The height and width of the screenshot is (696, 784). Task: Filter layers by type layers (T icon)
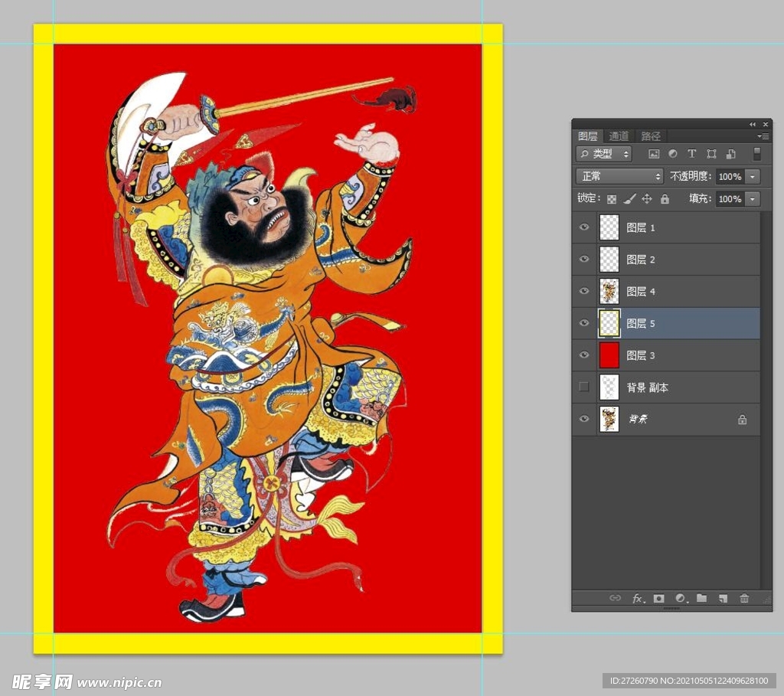692,154
